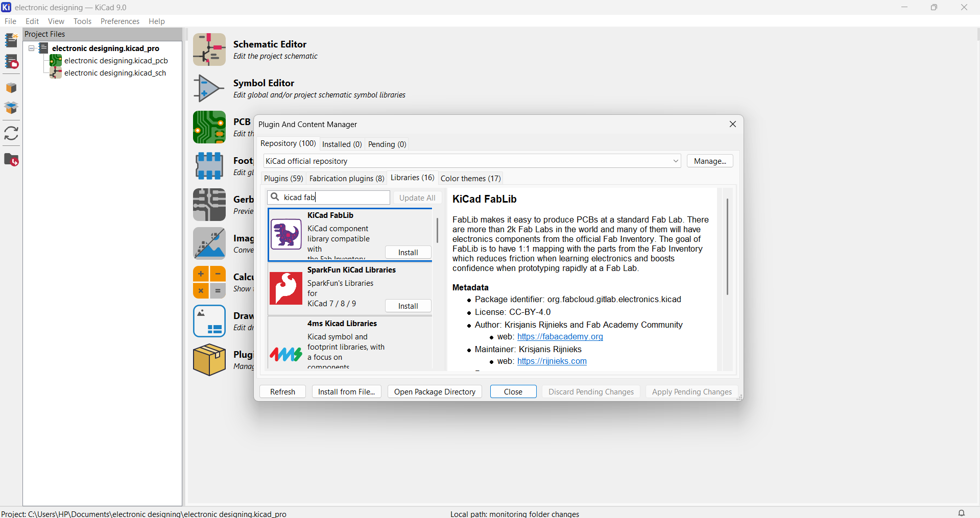
Task: Switch to the Pending (0) tab
Action: point(387,144)
